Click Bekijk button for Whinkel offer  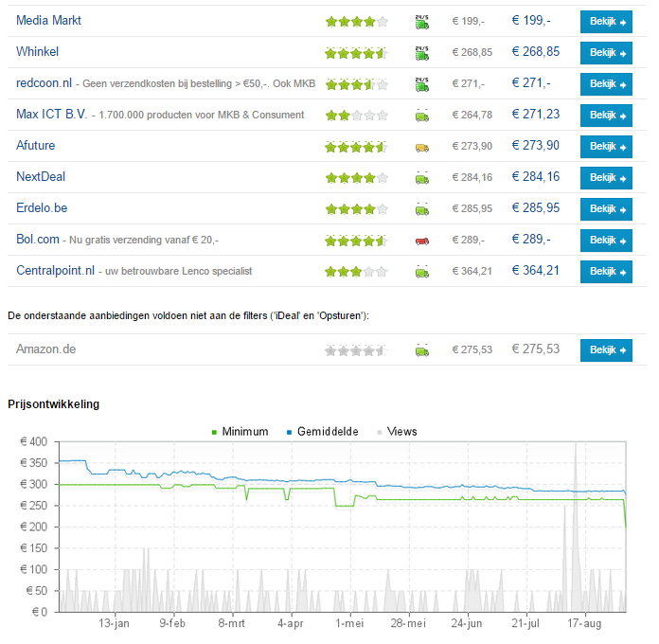point(606,53)
